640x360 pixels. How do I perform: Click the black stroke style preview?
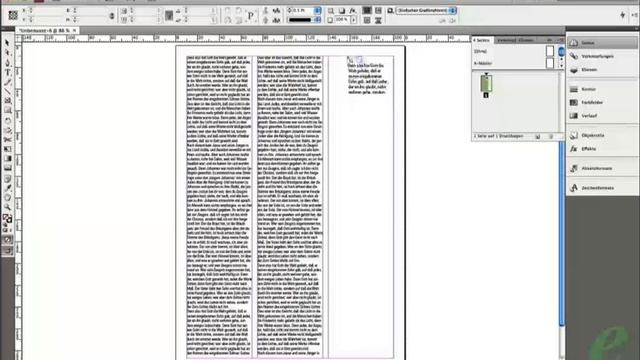[300, 20]
